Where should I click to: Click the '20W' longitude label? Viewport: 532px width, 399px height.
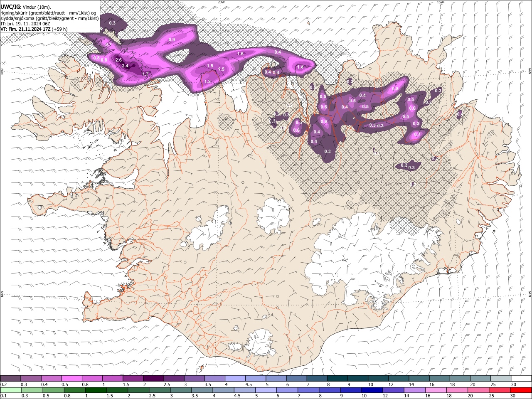(221, 2)
